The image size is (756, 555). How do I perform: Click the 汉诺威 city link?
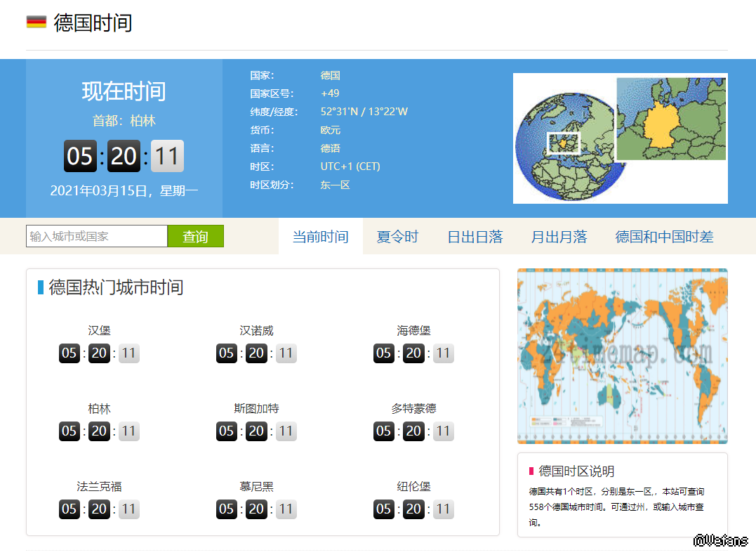(256, 330)
